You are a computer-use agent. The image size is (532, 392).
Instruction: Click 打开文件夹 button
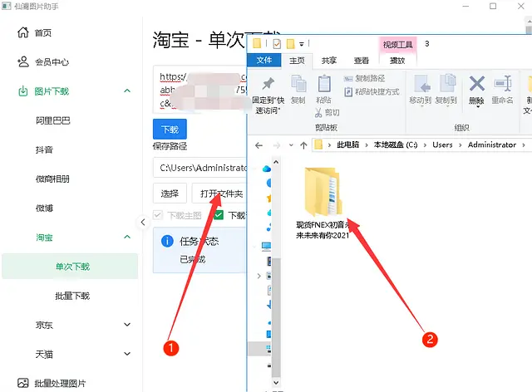pos(219,194)
